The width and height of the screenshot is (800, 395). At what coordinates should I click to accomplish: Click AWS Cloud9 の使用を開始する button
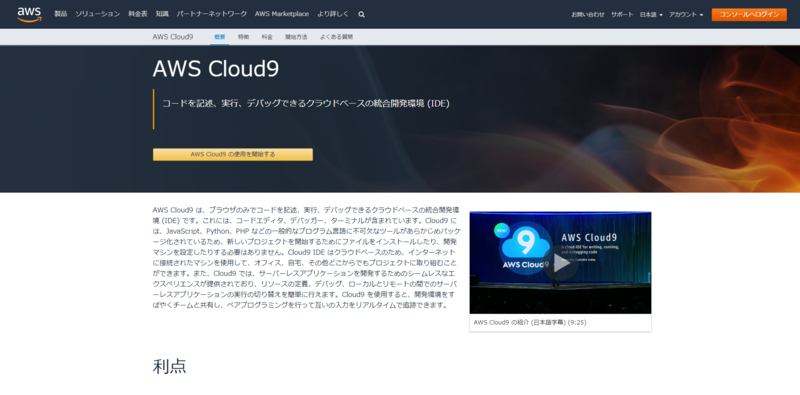(233, 154)
